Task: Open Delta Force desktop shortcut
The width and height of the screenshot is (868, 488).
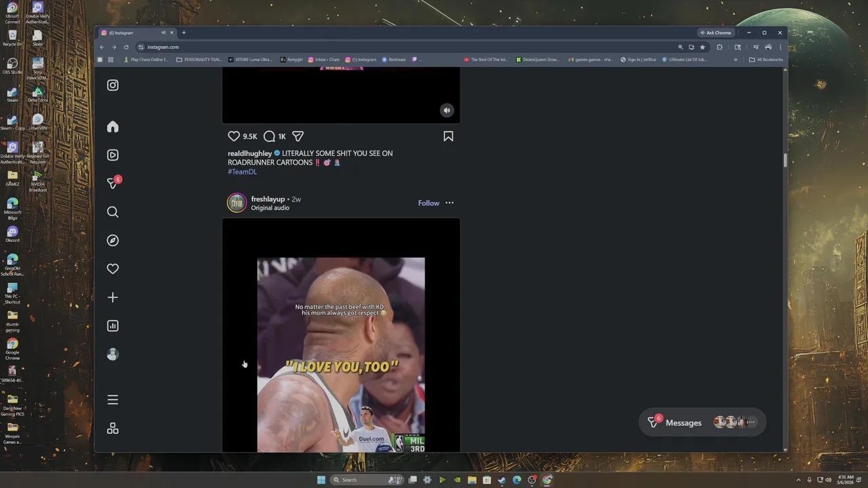Action: 38,94
